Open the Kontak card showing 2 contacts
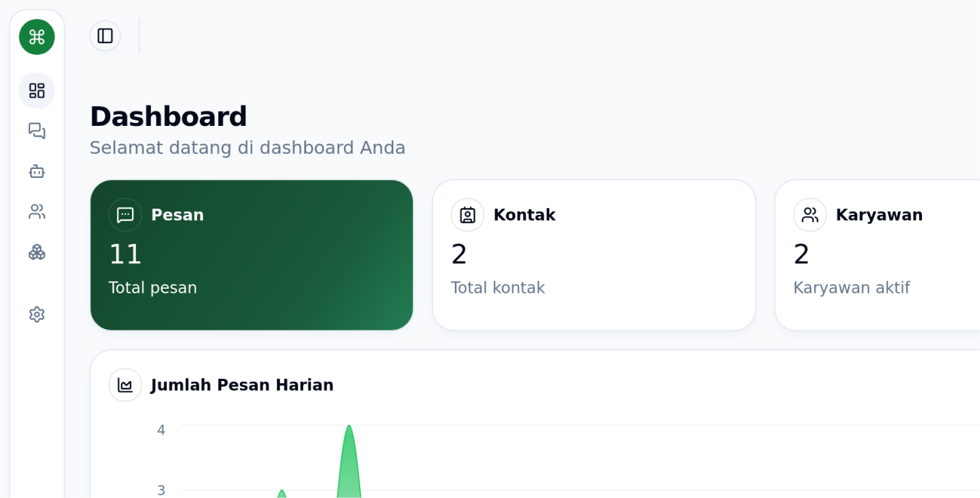Image resolution: width=980 pixels, height=498 pixels. (x=594, y=255)
